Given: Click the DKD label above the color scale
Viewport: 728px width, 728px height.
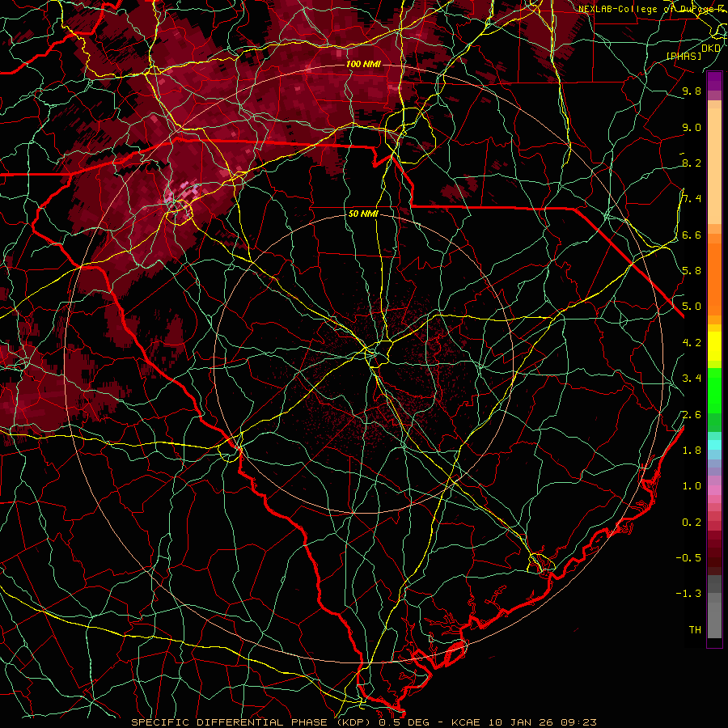Looking at the screenshot, I should point(711,49).
